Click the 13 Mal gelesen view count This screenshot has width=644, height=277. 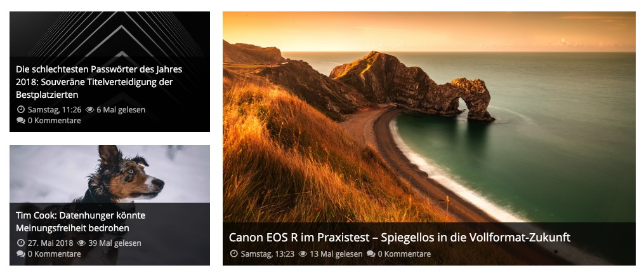336,253
